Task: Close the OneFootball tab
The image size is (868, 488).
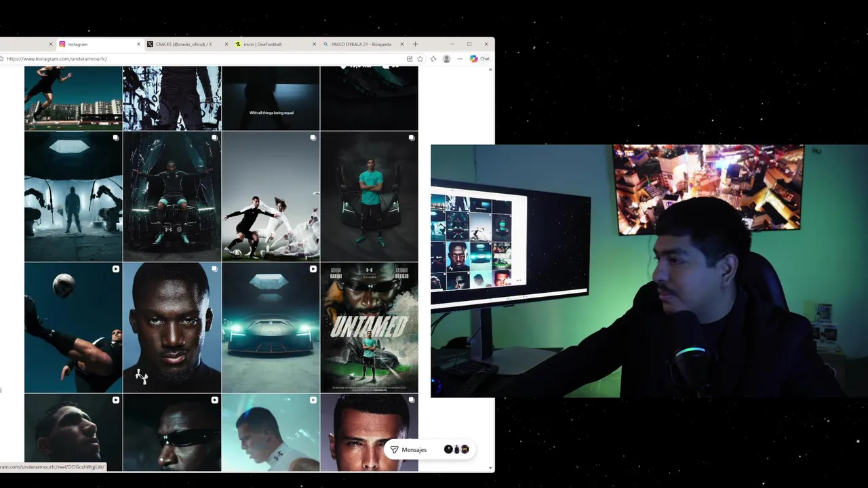Action: (x=314, y=44)
